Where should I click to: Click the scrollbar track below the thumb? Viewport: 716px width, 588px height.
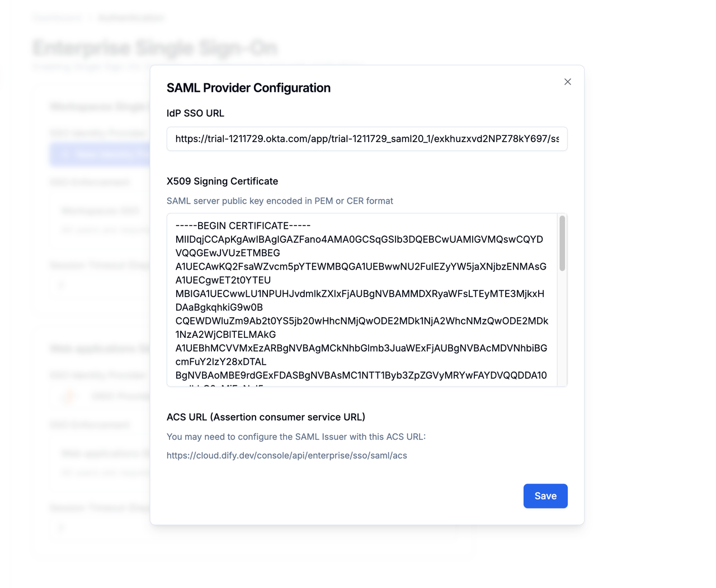(562, 329)
